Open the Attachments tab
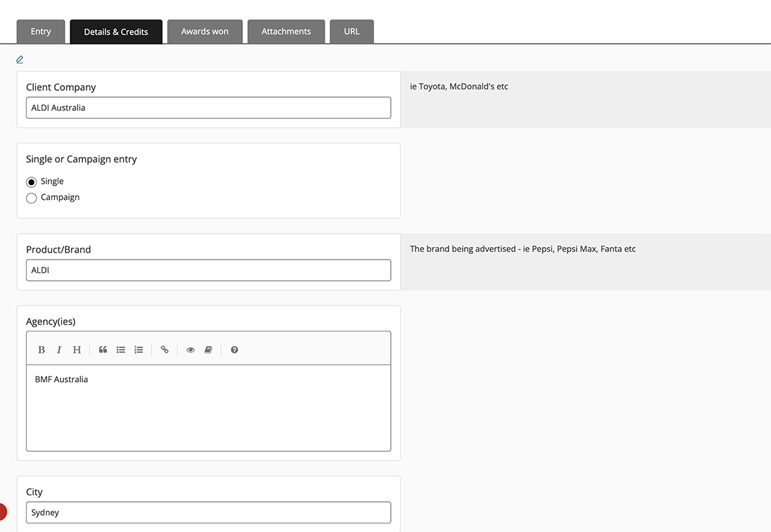Image resolution: width=771 pixels, height=532 pixels. click(286, 32)
